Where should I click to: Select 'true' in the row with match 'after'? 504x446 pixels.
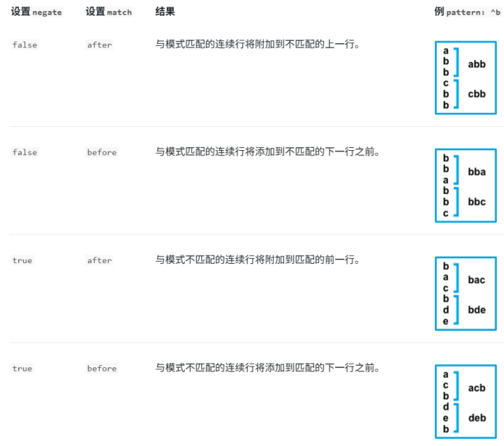click(22, 260)
